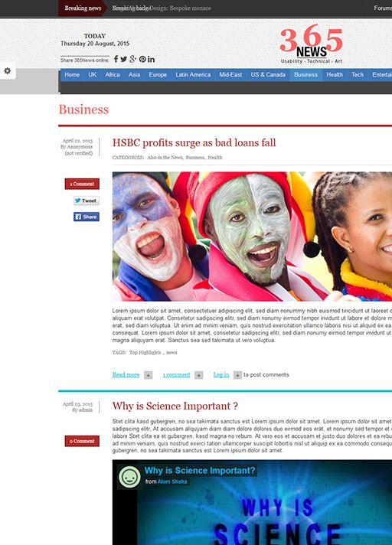The width and height of the screenshot is (392, 545).
Task: Open the face-paint article image
Action: click(252, 237)
